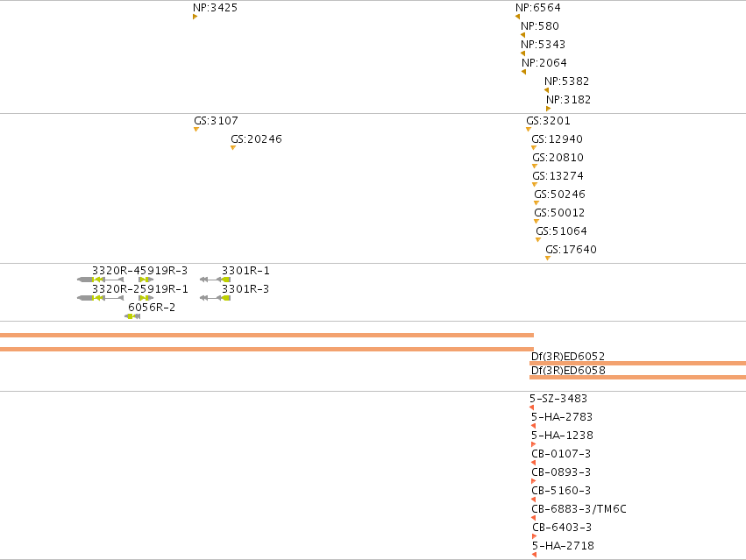Click the GS:20810 insertion marker
The height and width of the screenshot is (560, 746).
[x=535, y=167]
